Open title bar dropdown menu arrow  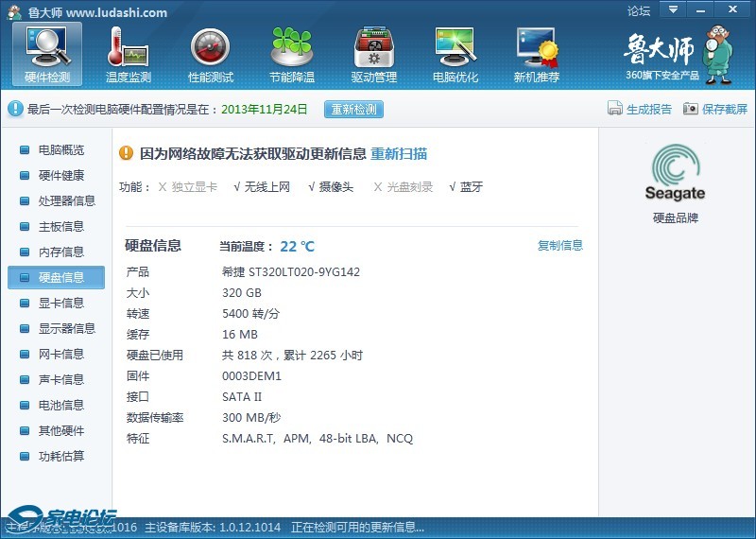(x=672, y=9)
